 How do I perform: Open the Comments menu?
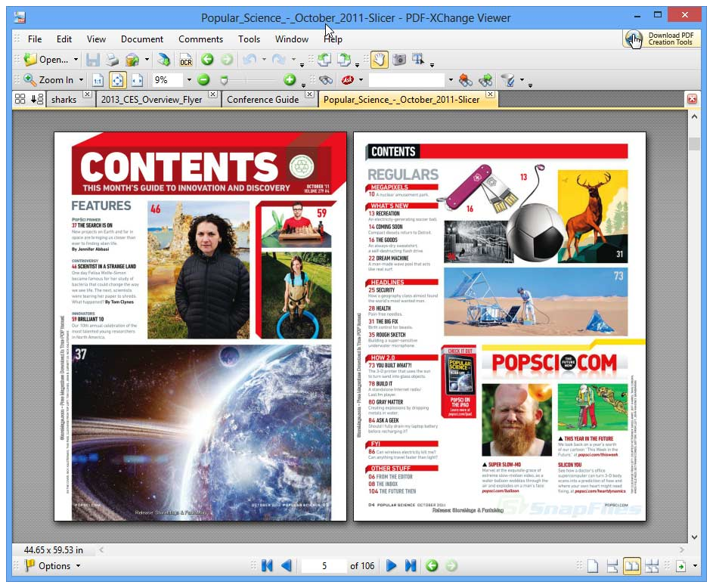(x=200, y=39)
